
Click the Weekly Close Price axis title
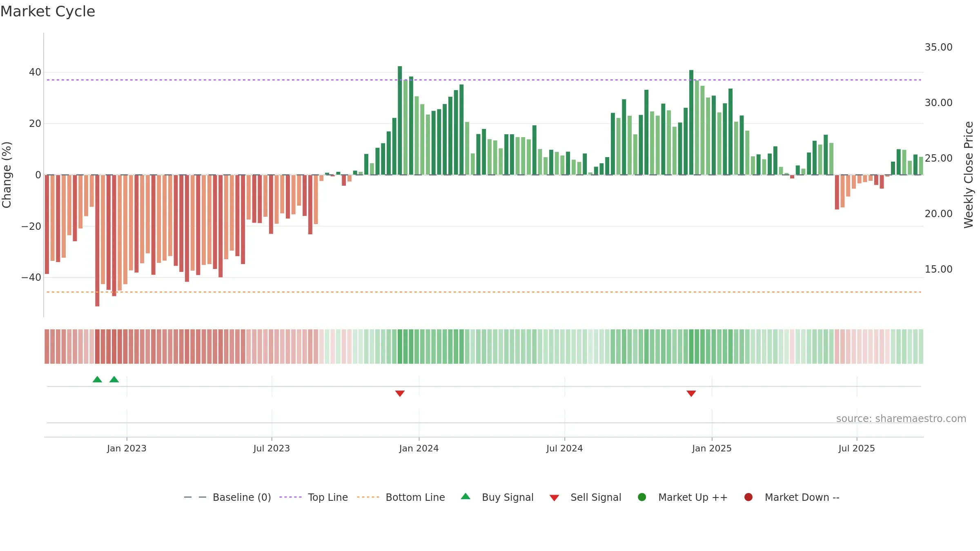(969, 175)
